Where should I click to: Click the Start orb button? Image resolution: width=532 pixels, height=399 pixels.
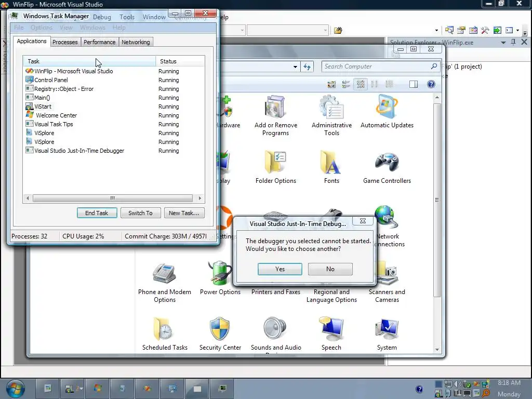coord(15,389)
